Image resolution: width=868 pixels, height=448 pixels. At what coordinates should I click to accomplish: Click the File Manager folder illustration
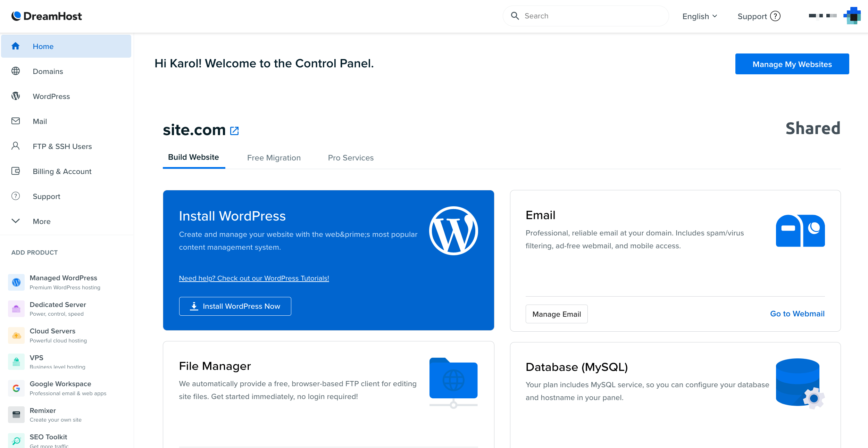(x=453, y=383)
